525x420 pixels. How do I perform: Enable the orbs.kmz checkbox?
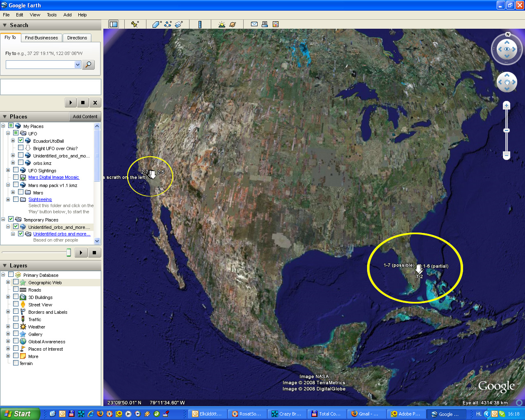[21, 162]
